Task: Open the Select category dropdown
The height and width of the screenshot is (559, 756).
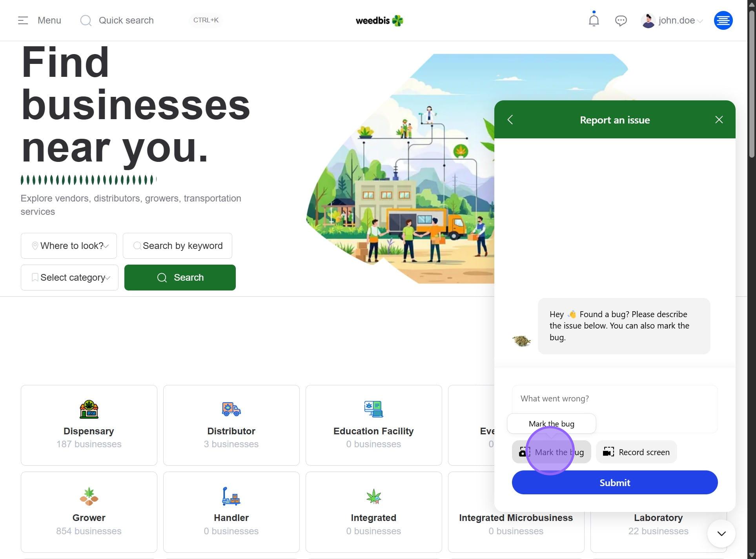Action: pyautogui.click(x=69, y=278)
